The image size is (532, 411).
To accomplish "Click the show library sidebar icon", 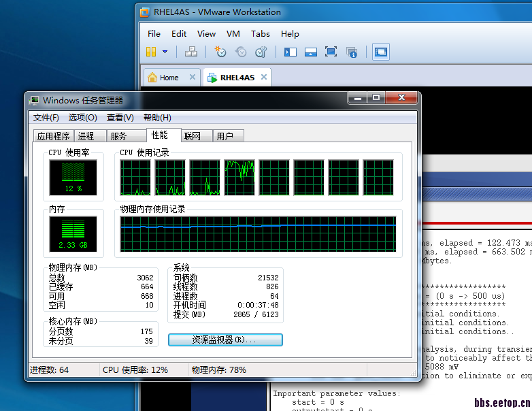I will click(x=290, y=52).
